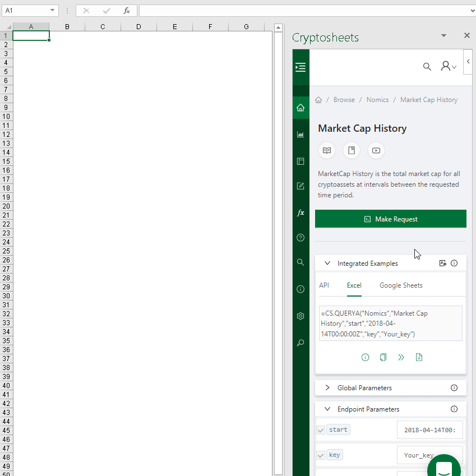Uncheck the start parameter checkbox
The height and width of the screenshot is (476, 476).
point(320,429)
